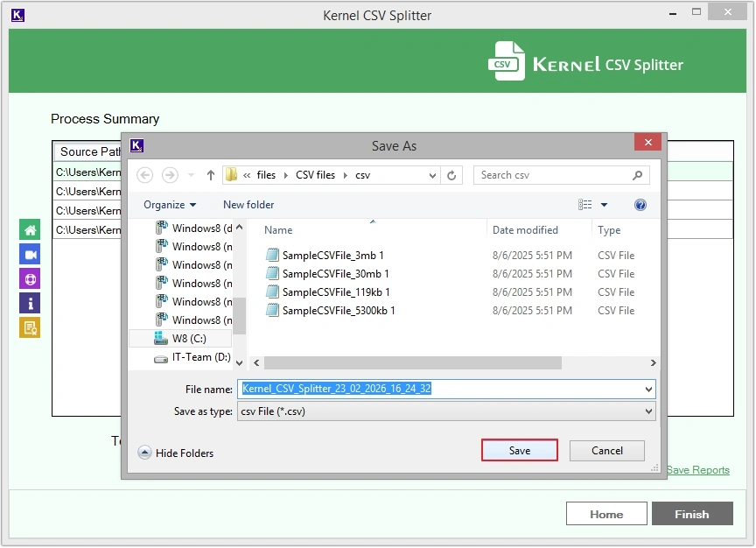Open the video camera sidebar icon
Image resolution: width=756 pixels, height=548 pixels.
pyautogui.click(x=30, y=254)
